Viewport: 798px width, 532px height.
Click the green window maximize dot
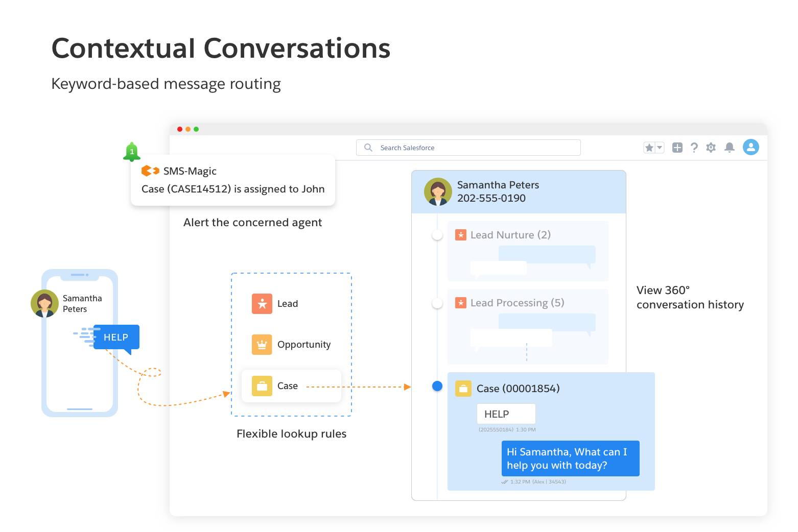click(x=196, y=129)
